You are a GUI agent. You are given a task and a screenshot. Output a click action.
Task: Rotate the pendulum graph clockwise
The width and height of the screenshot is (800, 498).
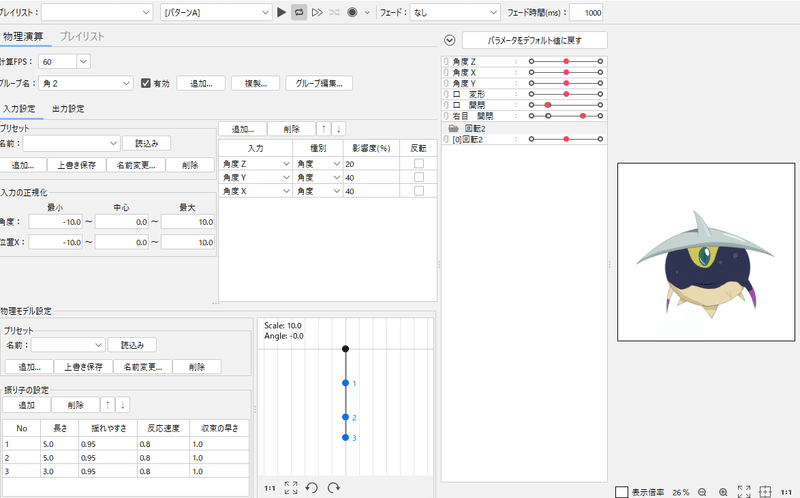coord(334,488)
